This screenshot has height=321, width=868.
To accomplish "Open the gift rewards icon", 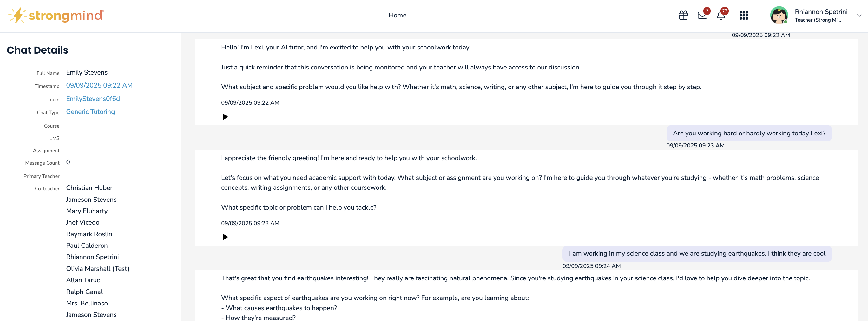I will click(683, 16).
